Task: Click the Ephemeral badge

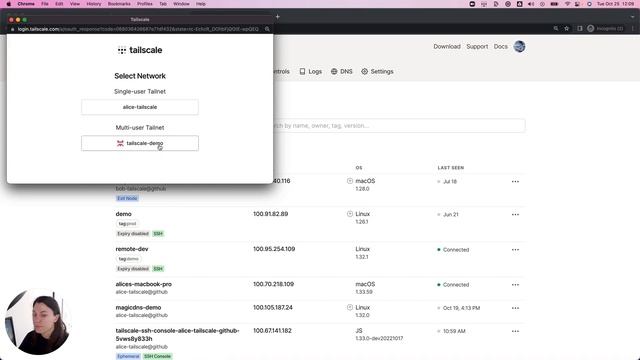Action: click(128, 356)
